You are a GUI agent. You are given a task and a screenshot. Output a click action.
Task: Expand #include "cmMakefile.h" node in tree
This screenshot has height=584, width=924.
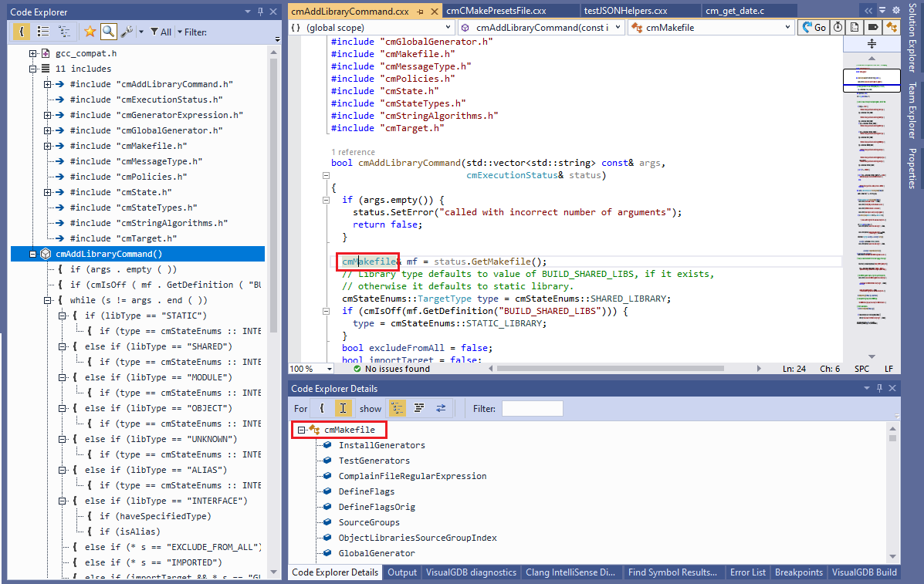click(x=47, y=145)
